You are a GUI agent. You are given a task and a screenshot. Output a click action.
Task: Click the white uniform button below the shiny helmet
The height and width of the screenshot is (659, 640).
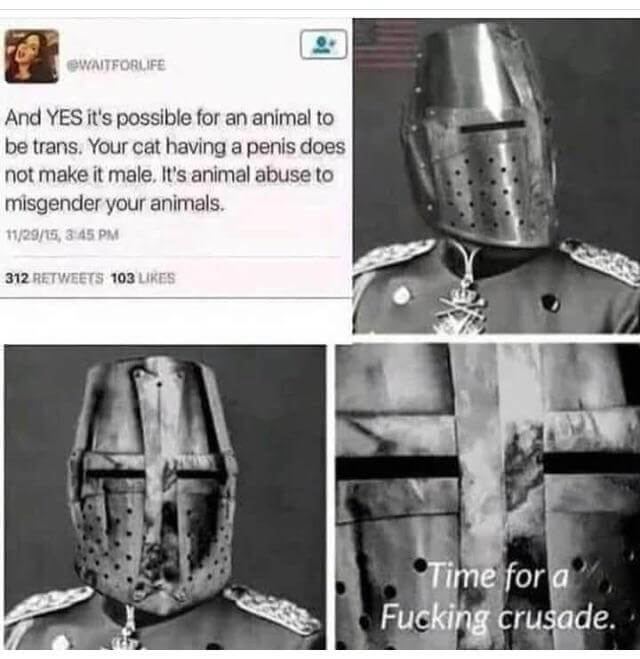pos(401,295)
